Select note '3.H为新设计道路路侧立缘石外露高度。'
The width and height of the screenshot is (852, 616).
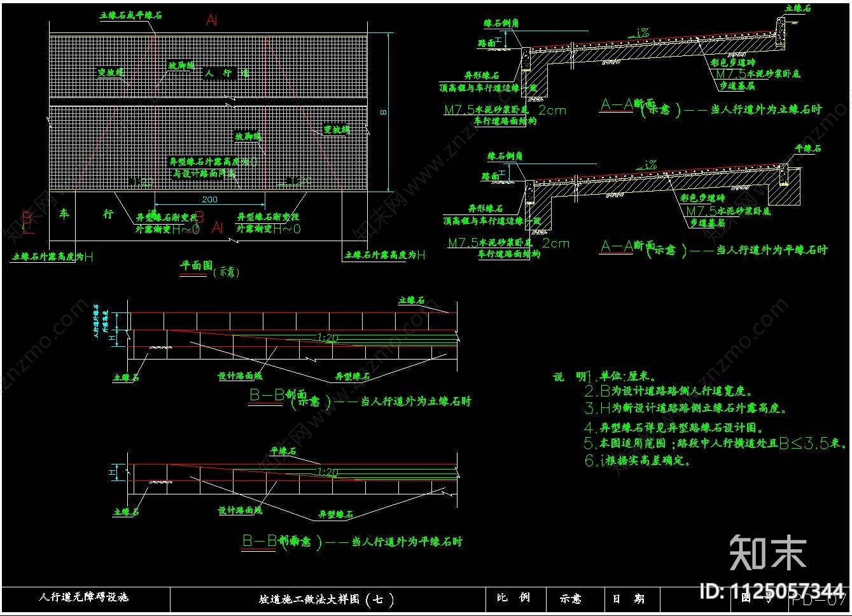(x=686, y=409)
